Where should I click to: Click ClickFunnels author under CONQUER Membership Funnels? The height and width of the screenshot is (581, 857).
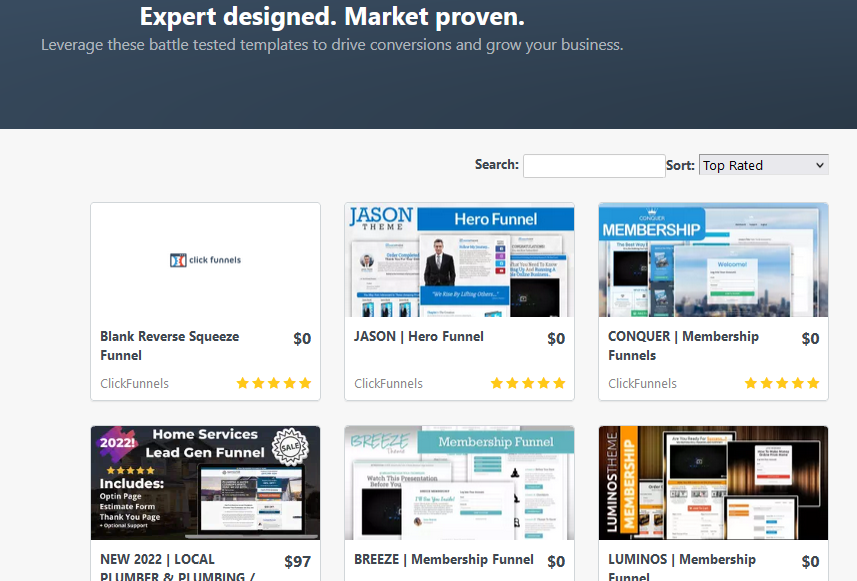643,384
